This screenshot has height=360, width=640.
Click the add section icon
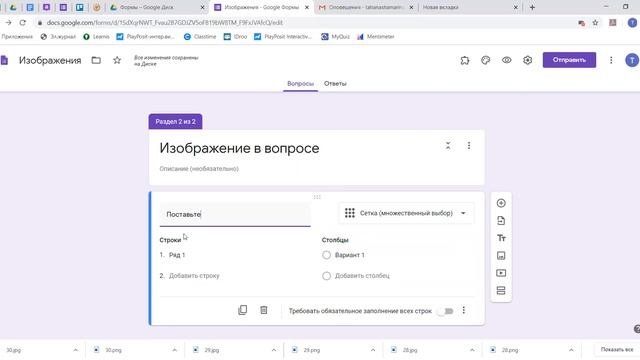tap(501, 291)
